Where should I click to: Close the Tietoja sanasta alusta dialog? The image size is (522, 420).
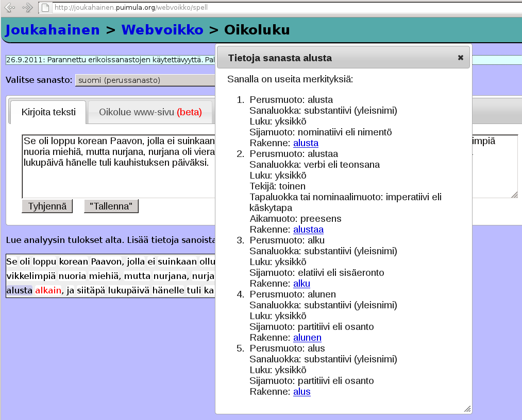[x=460, y=58]
